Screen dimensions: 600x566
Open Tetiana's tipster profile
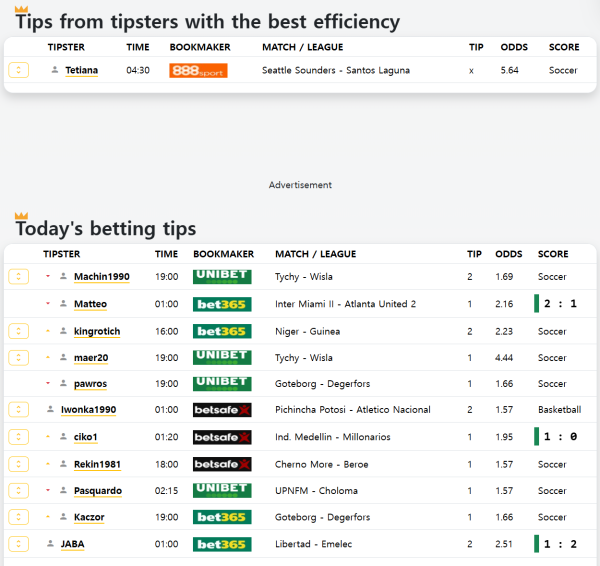81,71
